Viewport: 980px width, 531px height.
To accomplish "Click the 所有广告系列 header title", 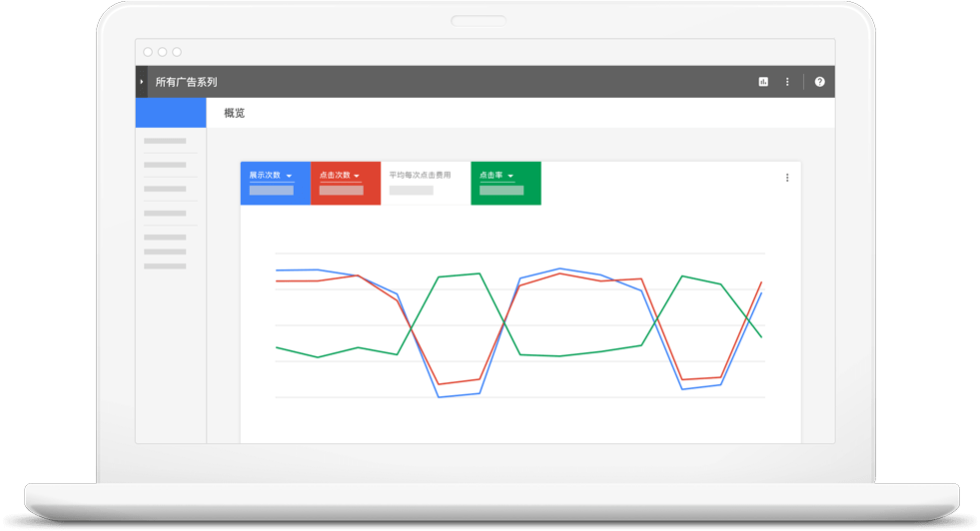I will (x=186, y=82).
